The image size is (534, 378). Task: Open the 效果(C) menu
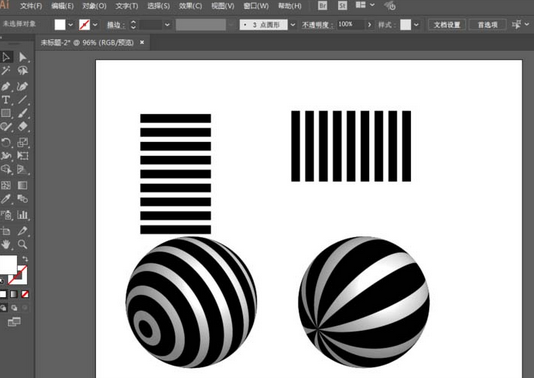[x=190, y=6]
